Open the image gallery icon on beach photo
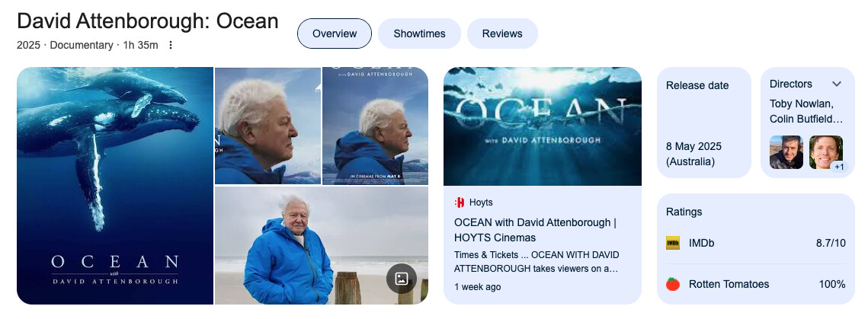The image size is (868, 319). click(x=402, y=278)
